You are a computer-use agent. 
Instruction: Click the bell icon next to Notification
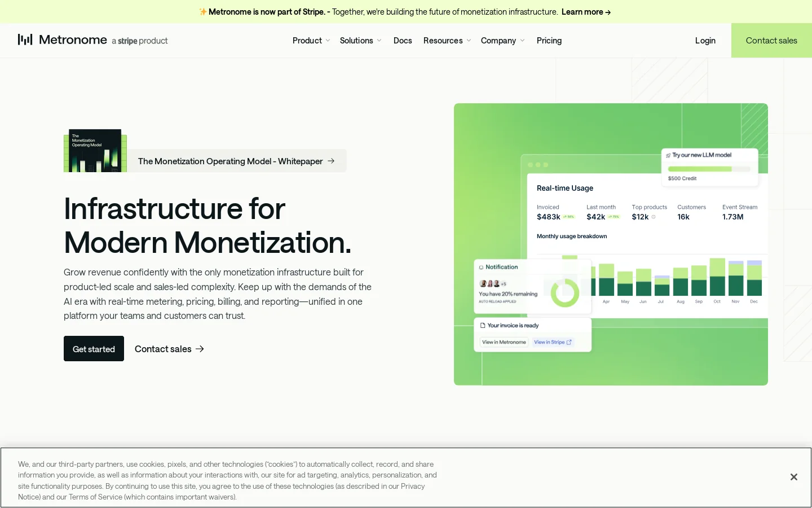[481, 268]
